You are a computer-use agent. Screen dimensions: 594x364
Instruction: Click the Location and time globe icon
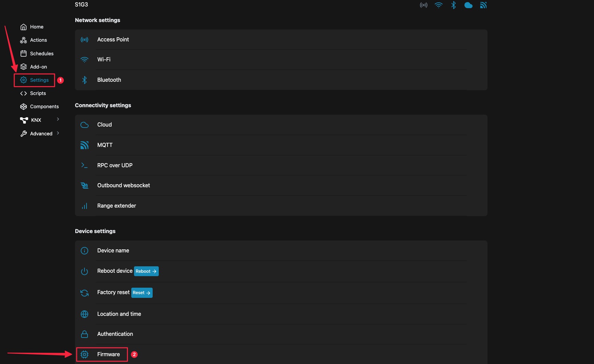[x=84, y=314]
